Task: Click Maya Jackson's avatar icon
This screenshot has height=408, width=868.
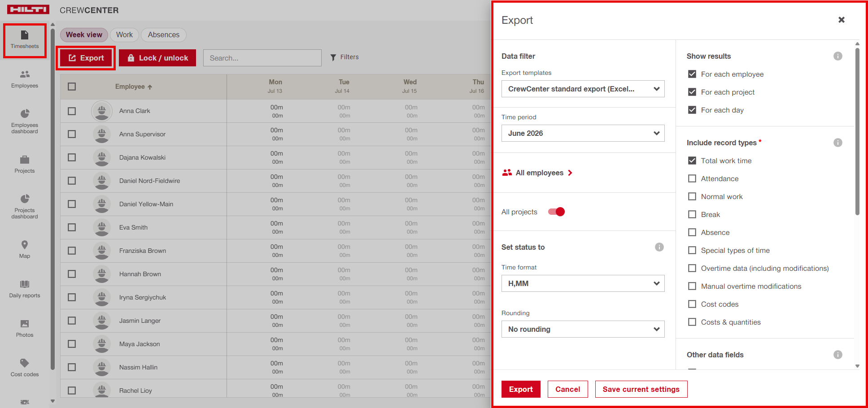Action: (x=102, y=344)
